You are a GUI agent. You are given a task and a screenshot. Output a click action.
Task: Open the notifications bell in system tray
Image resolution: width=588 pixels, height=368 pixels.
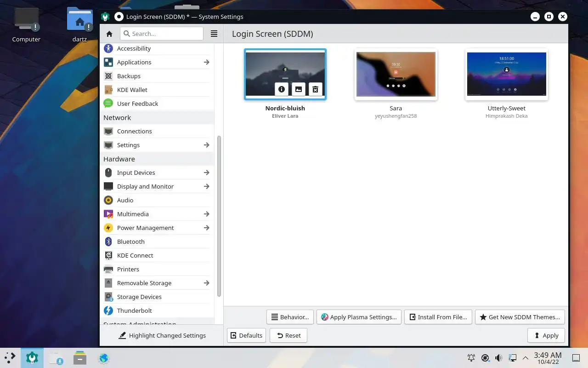coord(471,358)
